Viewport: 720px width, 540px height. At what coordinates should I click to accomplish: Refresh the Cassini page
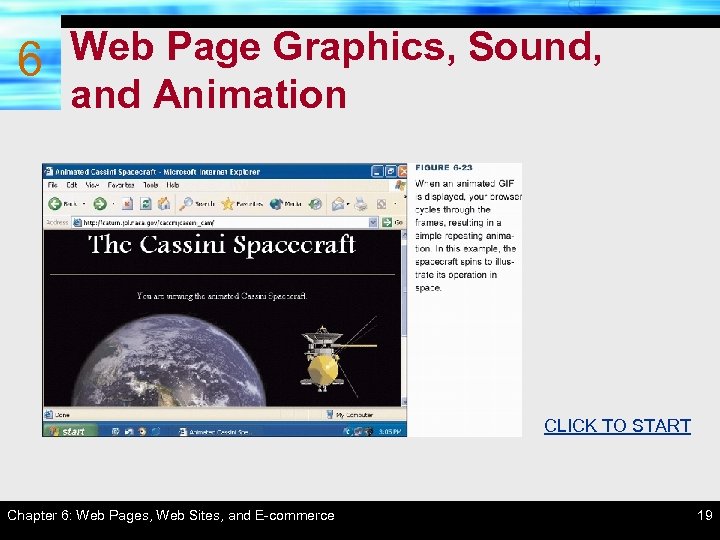[146, 203]
